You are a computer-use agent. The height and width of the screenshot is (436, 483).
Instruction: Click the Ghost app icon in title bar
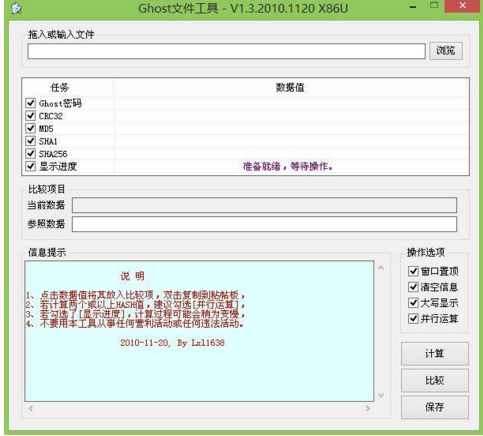[x=16, y=8]
